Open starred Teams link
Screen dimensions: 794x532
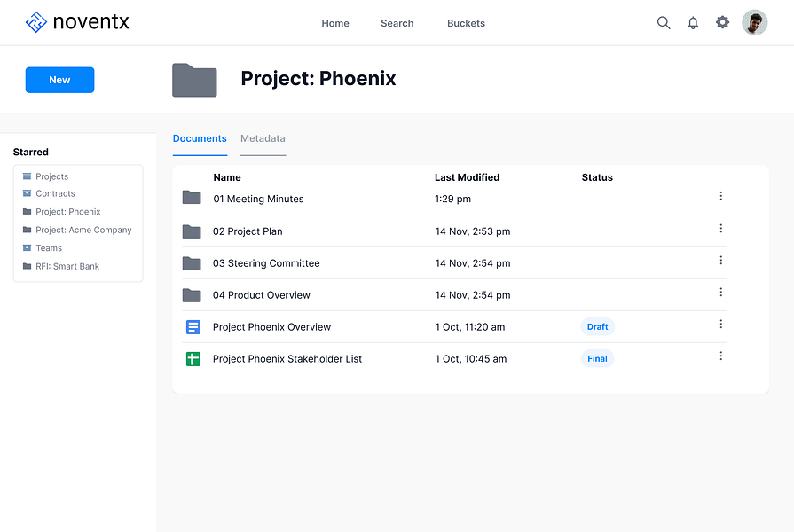click(x=49, y=248)
